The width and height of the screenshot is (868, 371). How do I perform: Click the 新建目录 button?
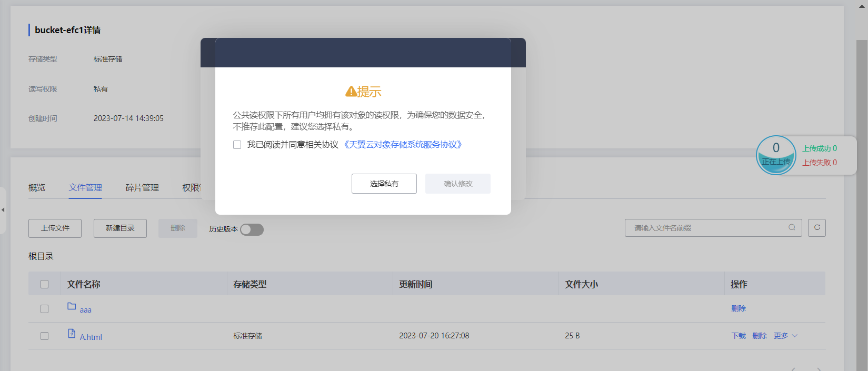(x=120, y=228)
